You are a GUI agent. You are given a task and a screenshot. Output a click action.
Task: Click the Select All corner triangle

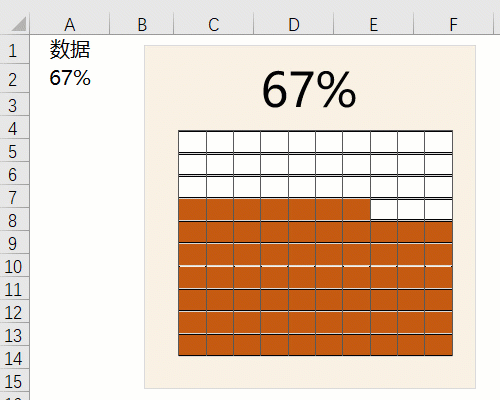point(19,24)
